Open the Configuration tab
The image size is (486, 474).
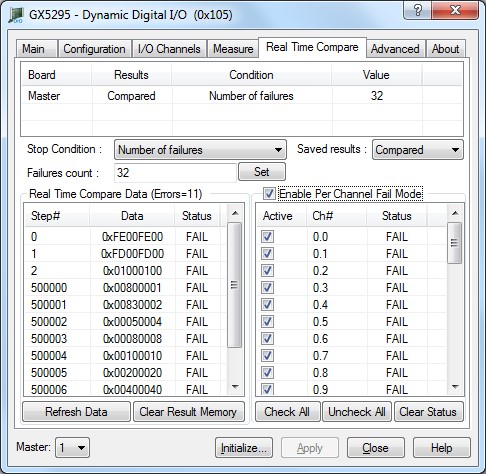tap(95, 49)
